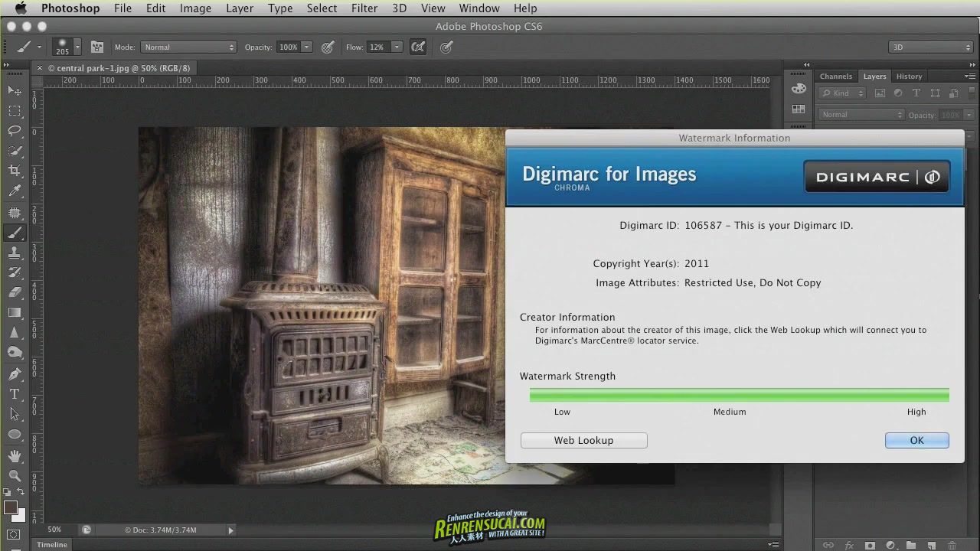Click link layers icon
This screenshot has width=980, height=551.
point(828,545)
